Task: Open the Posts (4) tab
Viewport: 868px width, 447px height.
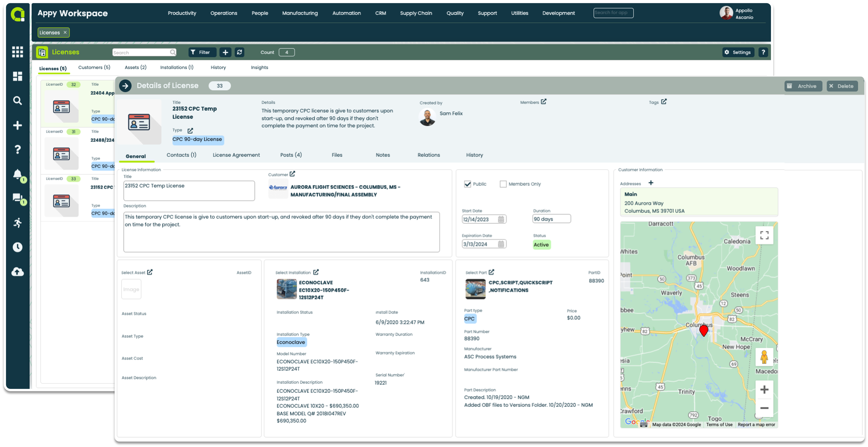Action: pyautogui.click(x=291, y=155)
